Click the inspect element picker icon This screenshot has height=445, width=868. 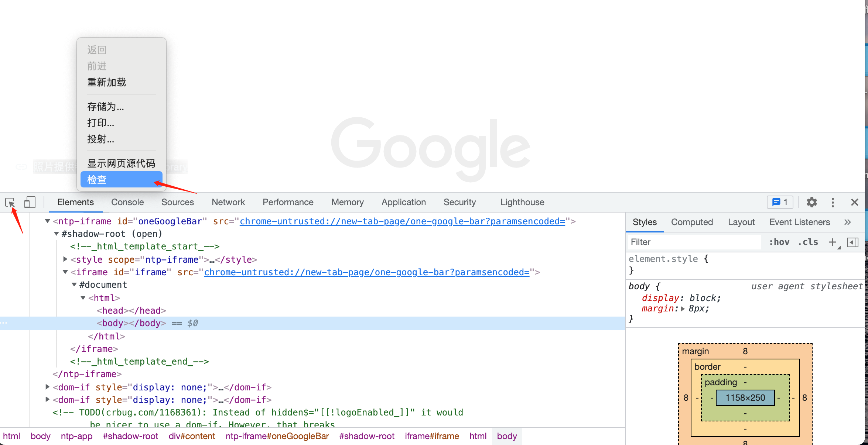click(x=10, y=202)
